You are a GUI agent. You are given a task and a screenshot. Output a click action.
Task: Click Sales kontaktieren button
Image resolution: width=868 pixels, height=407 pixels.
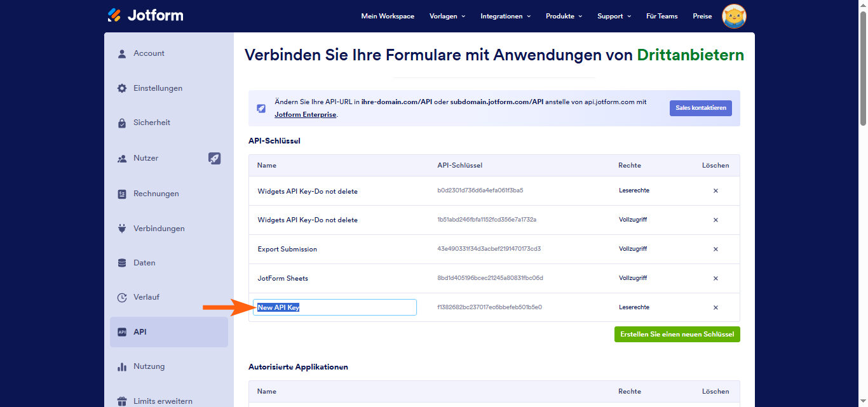click(x=701, y=108)
